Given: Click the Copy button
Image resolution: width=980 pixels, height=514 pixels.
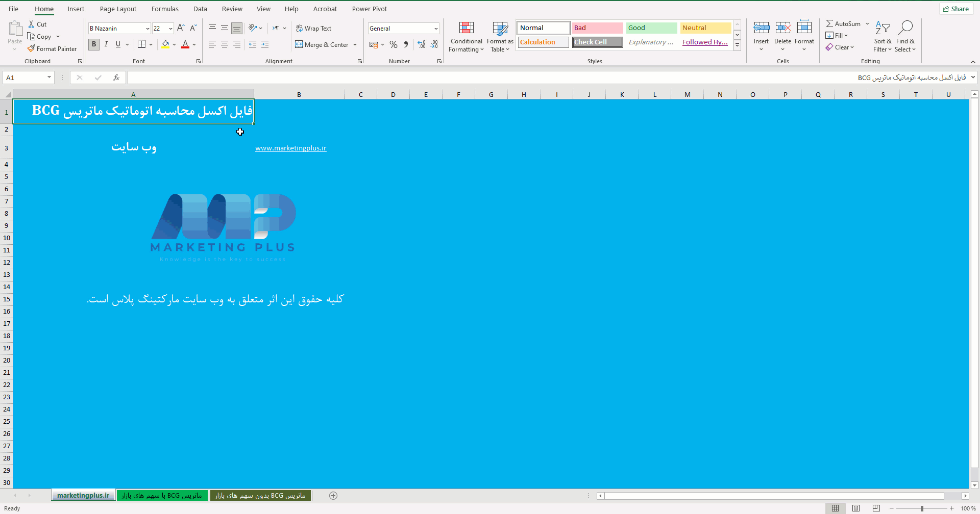Looking at the screenshot, I should pyautogui.click(x=39, y=36).
